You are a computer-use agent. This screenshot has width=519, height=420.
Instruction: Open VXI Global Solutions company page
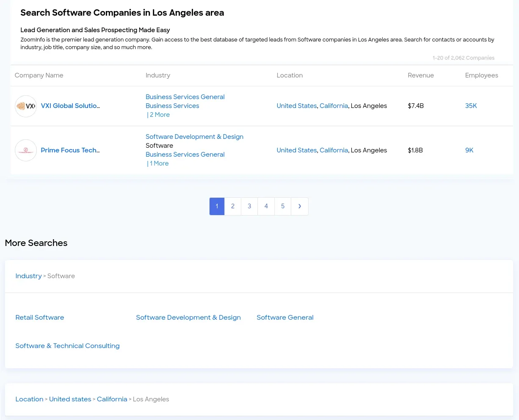pyautogui.click(x=70, y=106)
